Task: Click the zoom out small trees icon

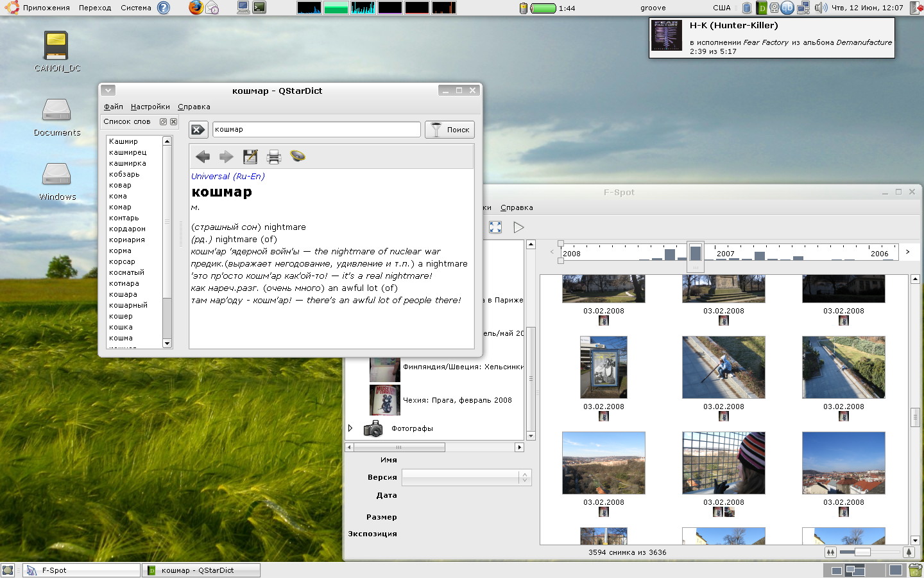Action: pyautogui.click(x=830, y=552)
